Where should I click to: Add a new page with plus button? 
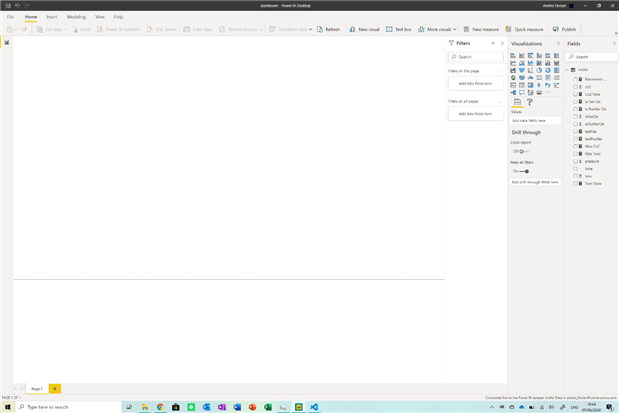coord(55,389)
